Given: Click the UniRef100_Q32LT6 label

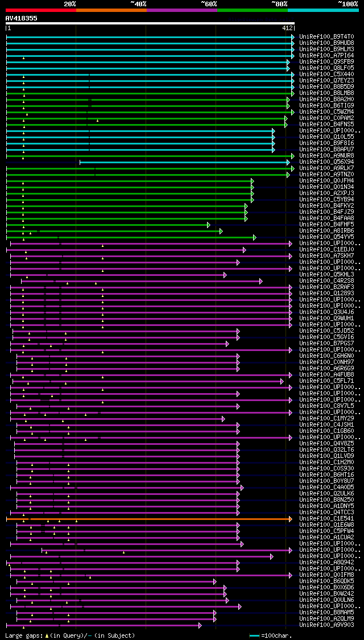Looking at the screenshot, I should [x=326, y=449].
